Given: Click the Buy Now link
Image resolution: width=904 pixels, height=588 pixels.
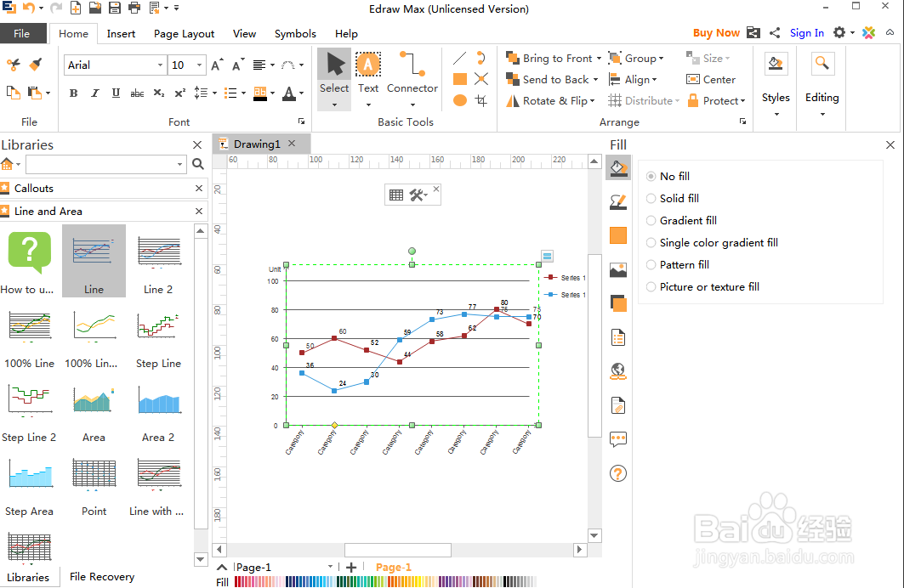Looking at the screenshot, I should tap(716, 33).
